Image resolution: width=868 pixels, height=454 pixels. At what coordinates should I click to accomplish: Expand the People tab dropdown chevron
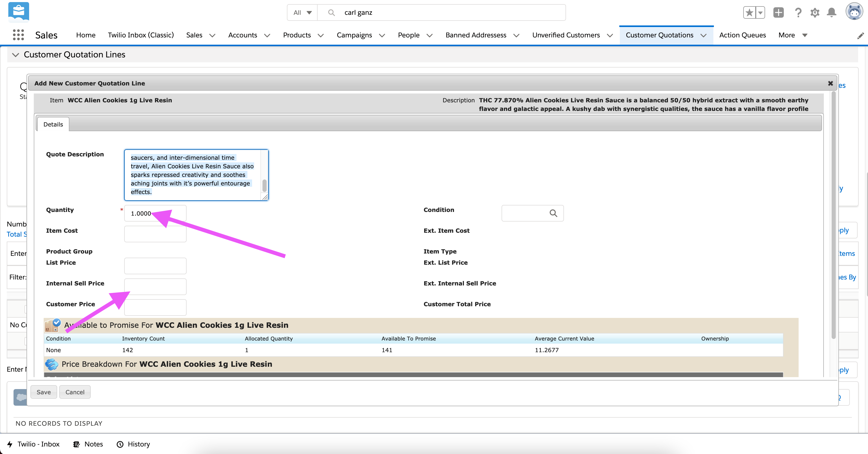429,35
